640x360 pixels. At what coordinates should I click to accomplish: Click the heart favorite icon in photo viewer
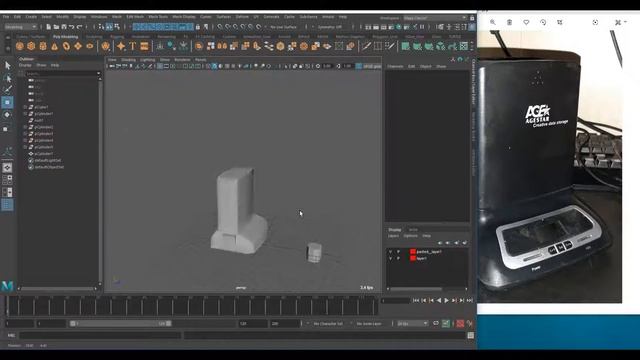[526, 22]
